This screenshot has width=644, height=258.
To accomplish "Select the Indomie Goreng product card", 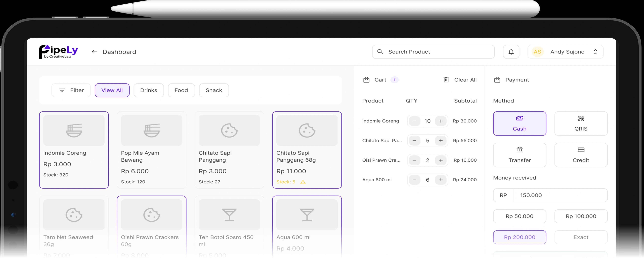I will pyautogui.click(x=74, y=150).
